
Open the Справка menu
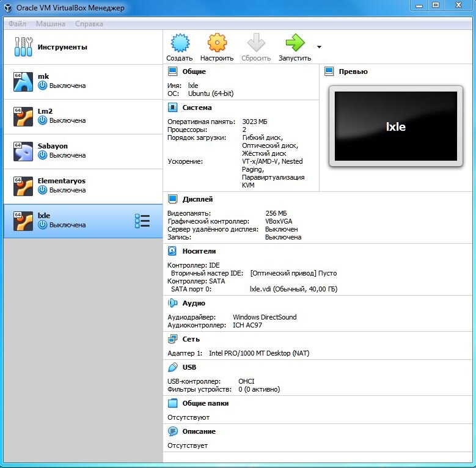tap(89, 24)
